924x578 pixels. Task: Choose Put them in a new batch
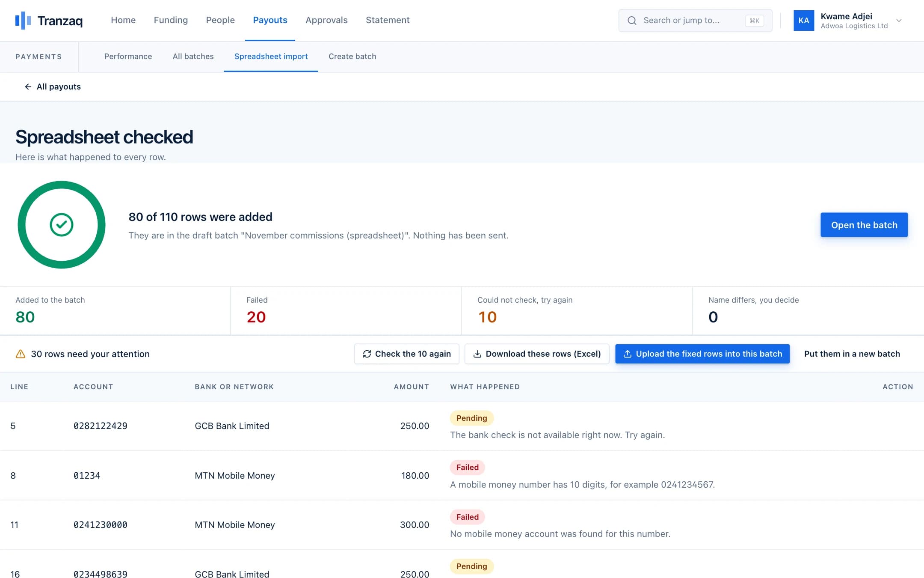click(x=852, y=354)
